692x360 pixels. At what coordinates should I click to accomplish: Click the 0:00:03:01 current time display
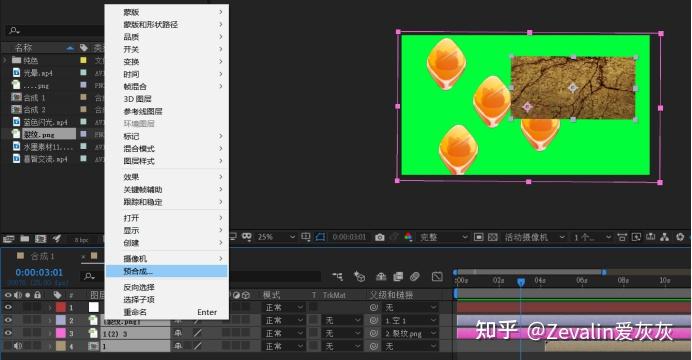[39, 273]
